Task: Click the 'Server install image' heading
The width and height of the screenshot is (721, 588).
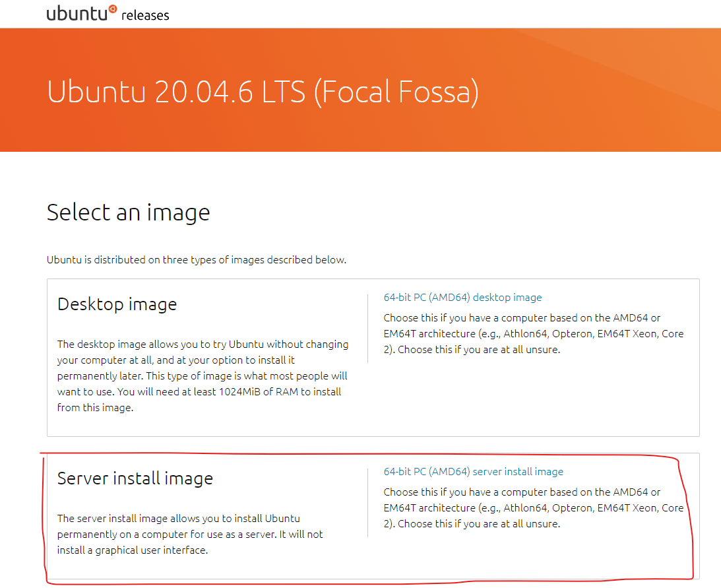Action: (x=135, y=478)
